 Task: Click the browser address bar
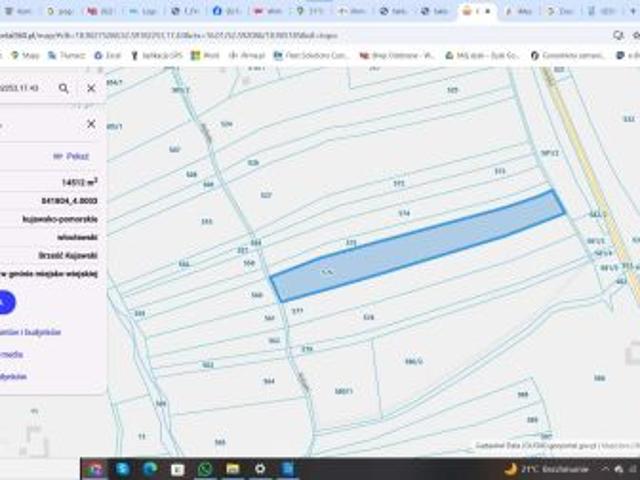[x=300, y=34]
